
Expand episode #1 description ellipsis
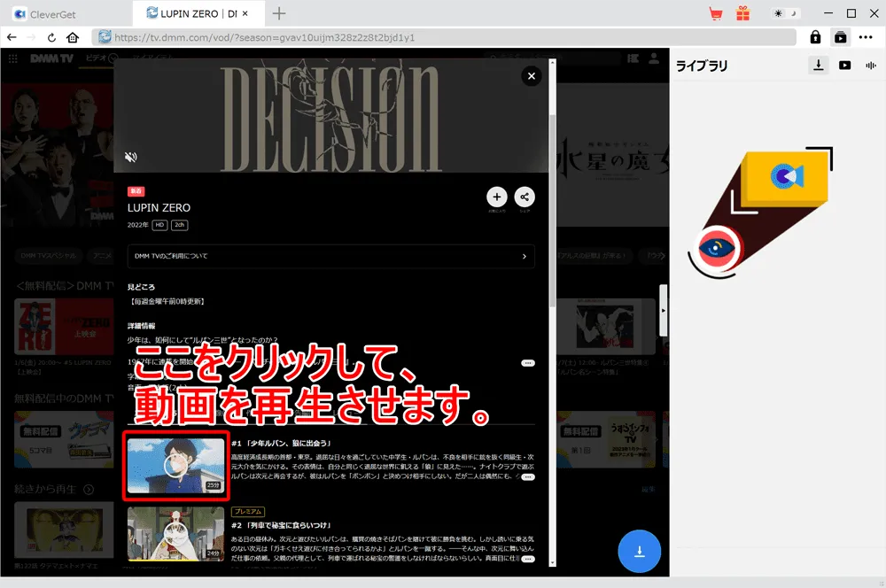pos(528,477)
